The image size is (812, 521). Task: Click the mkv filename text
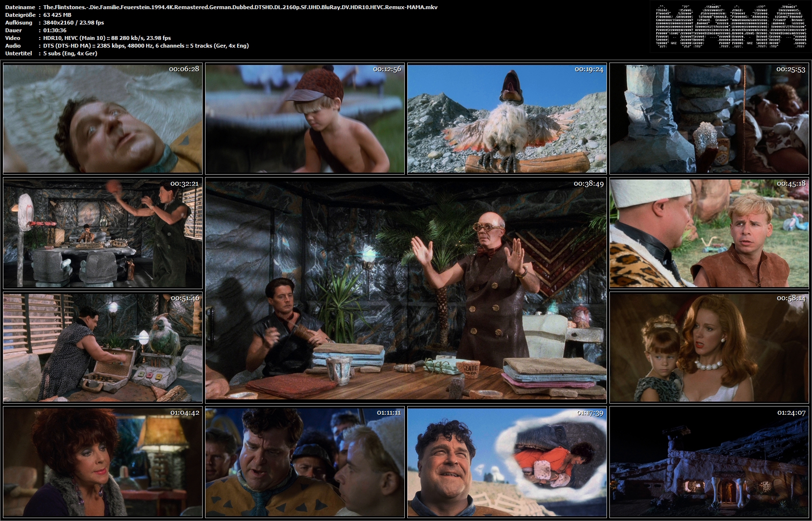click(x=240, y=7)
